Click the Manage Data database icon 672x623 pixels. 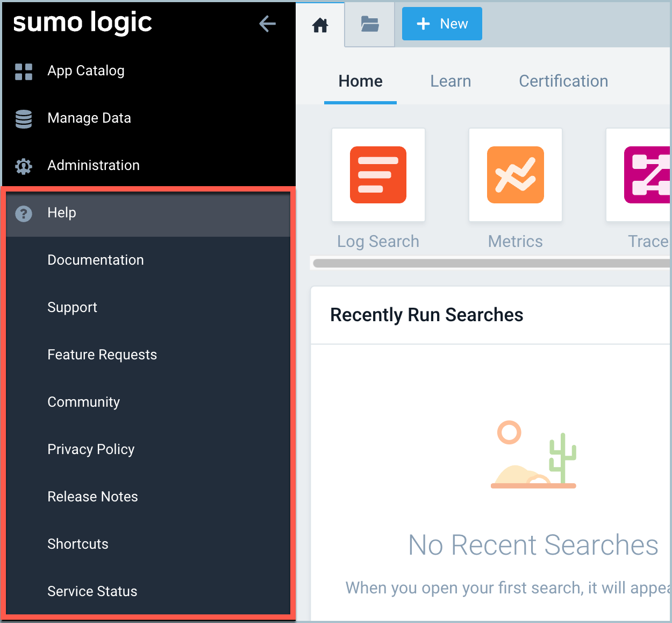click(x=24, y=119)
